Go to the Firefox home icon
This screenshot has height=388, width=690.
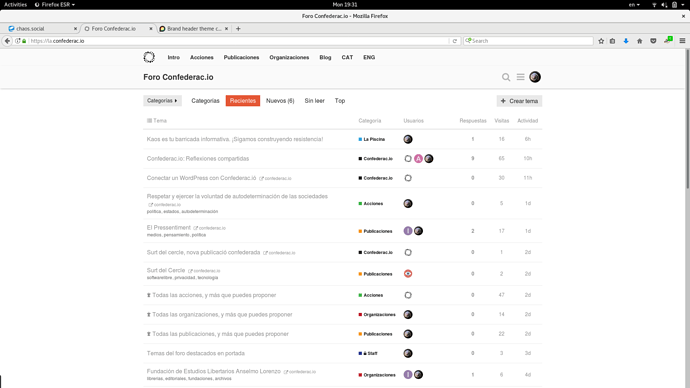click(639, 41)
